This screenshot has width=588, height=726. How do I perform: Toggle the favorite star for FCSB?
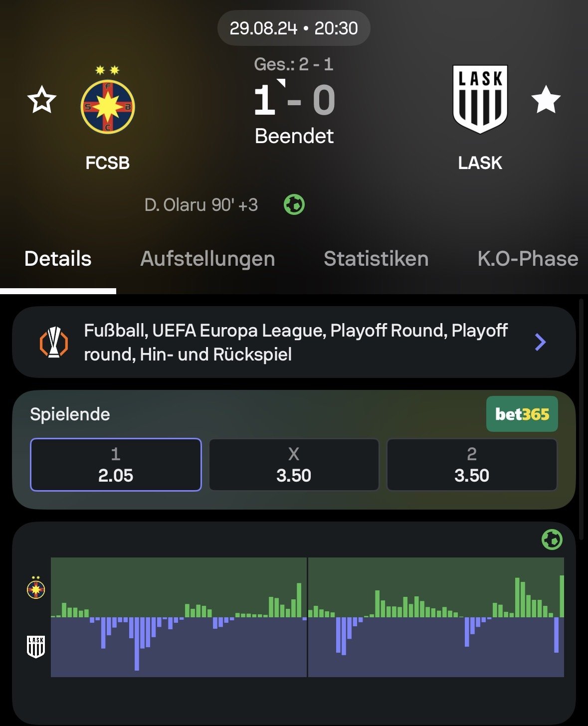click(x=42, y=100)
